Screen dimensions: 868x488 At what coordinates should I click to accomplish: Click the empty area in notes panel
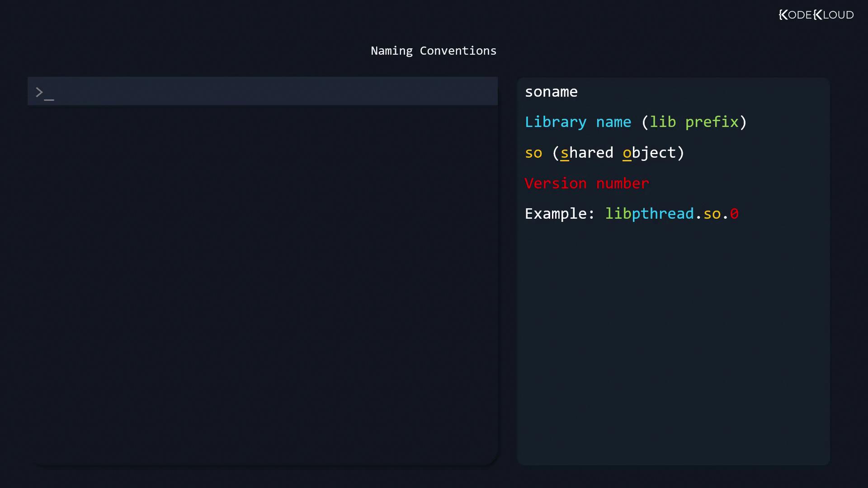673,343
